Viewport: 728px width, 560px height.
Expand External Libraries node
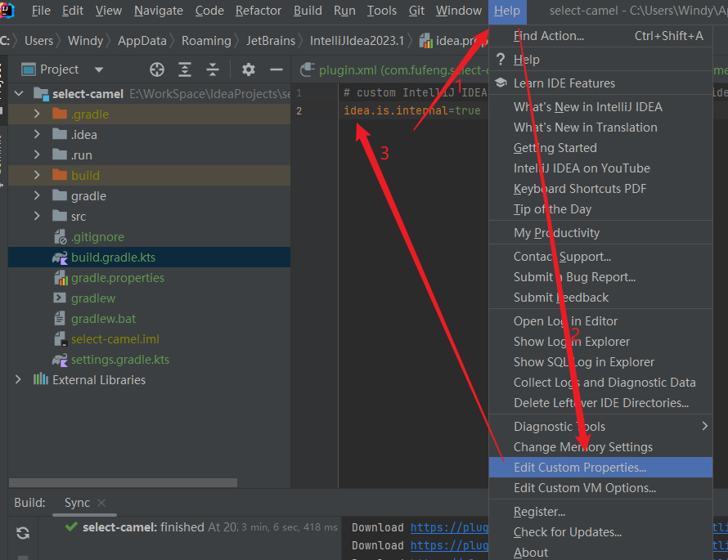pyautogui.click(x=18, y=379)
